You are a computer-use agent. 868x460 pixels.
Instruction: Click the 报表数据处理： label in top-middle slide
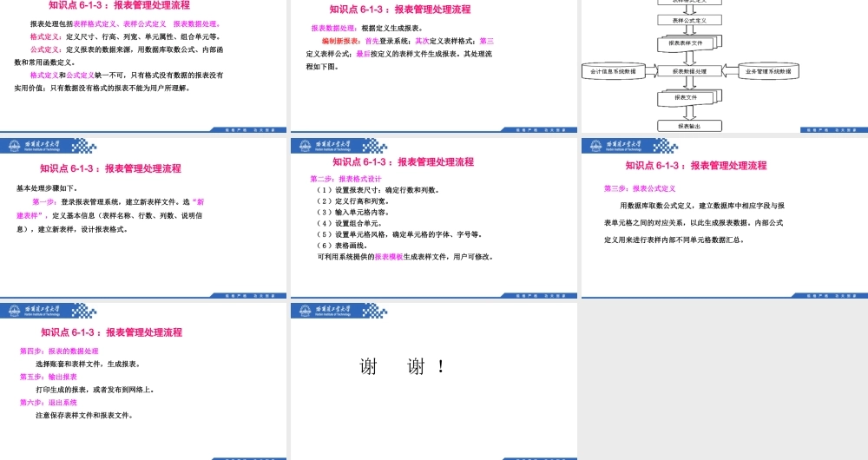(x=335, y=29)
